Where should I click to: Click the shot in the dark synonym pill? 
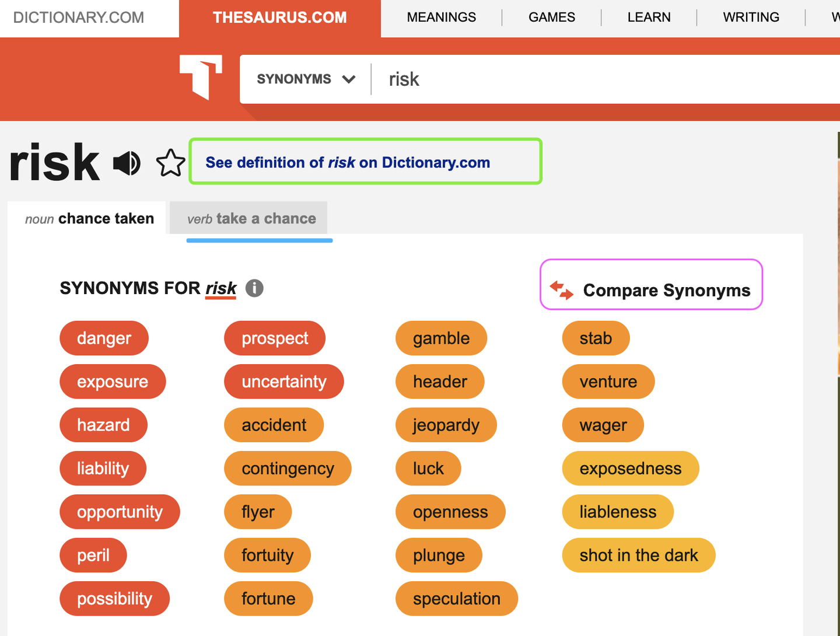coord(638,555)
